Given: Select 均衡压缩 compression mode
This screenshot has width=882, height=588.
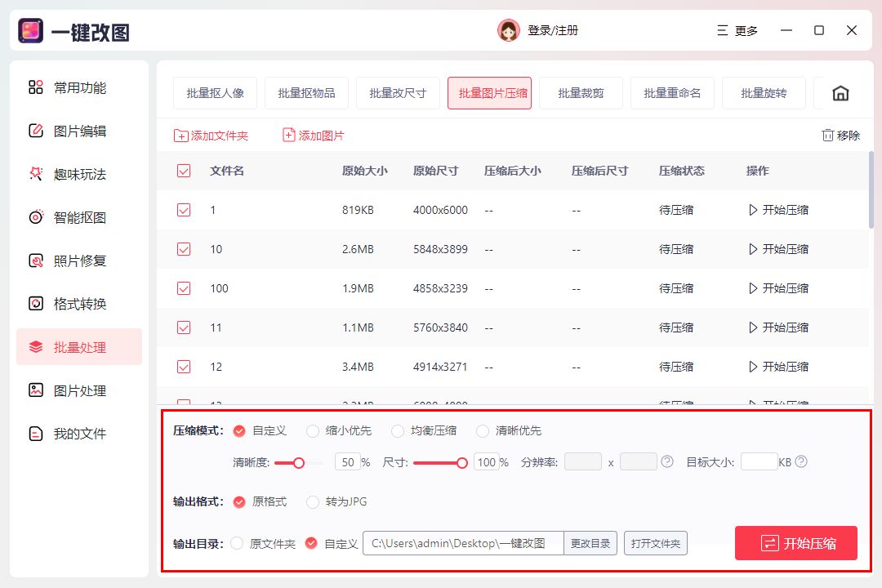Looking at the screenshot, I should [398, 431].
